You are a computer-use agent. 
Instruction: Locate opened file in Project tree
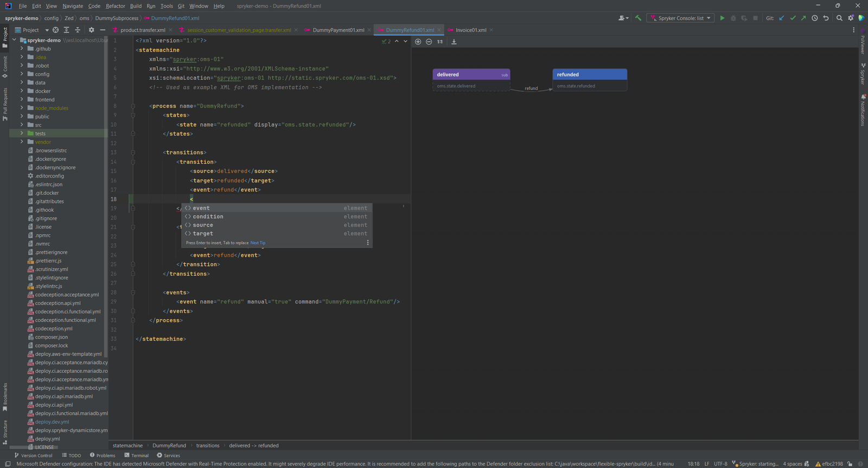[55, 30]
